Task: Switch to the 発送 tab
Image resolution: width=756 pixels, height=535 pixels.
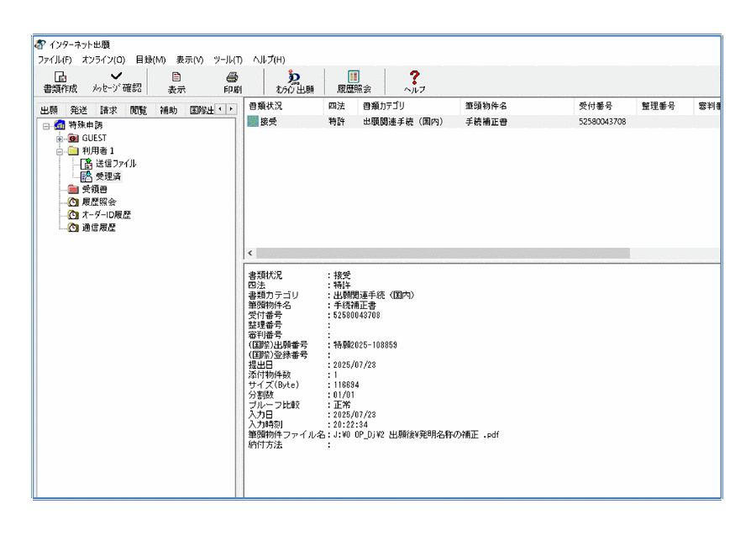Action: (78, 110)
